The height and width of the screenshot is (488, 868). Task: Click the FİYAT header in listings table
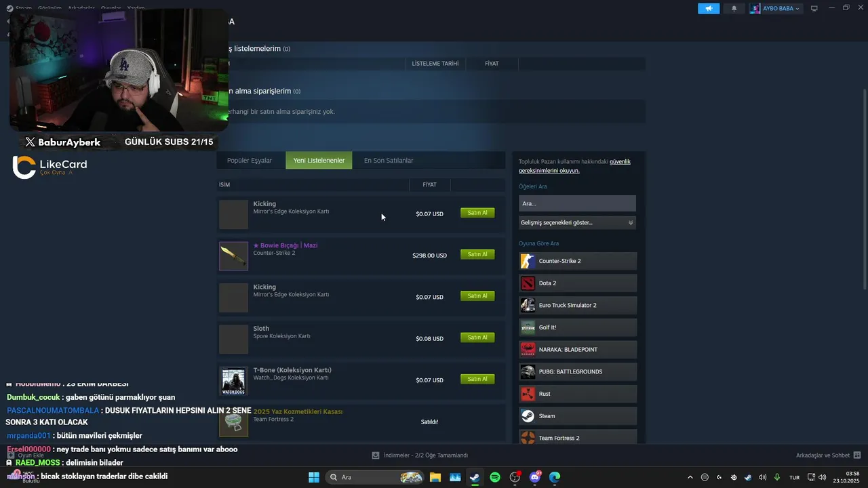click(492, 64)
